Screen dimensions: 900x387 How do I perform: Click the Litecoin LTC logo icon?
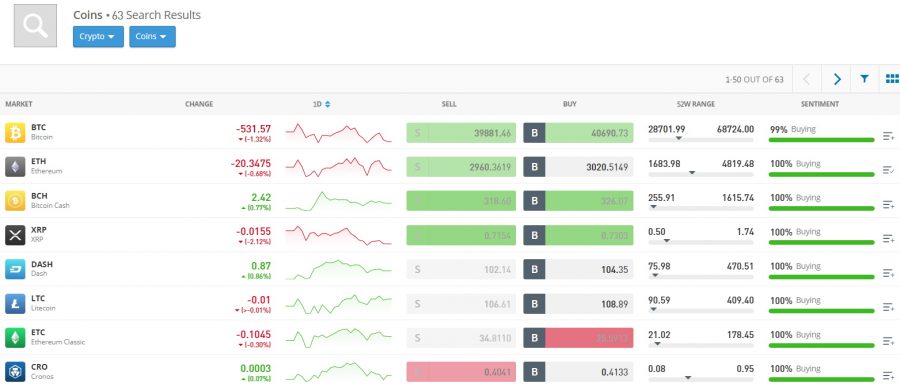click(15, 303)
